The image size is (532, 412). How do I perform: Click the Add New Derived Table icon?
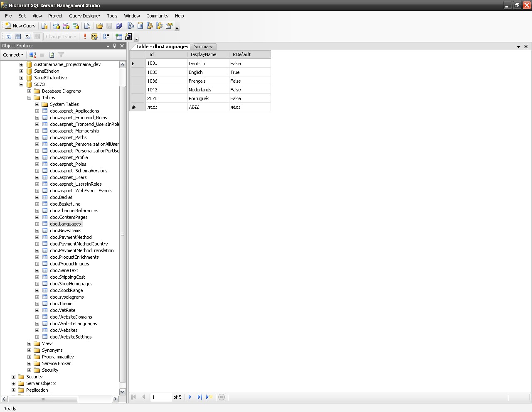128,37
